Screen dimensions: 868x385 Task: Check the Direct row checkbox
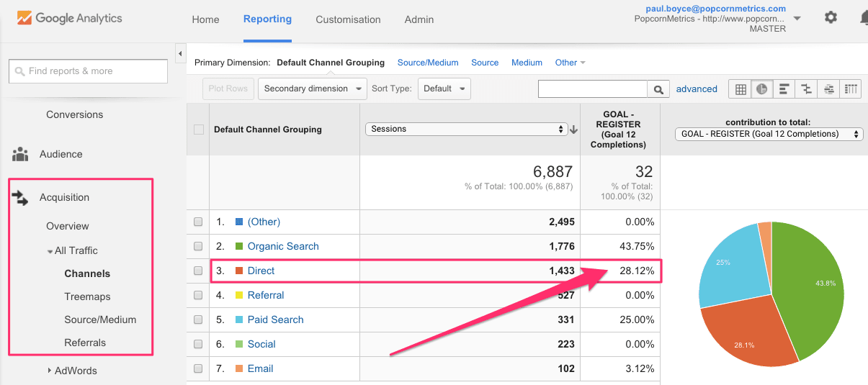199,271
